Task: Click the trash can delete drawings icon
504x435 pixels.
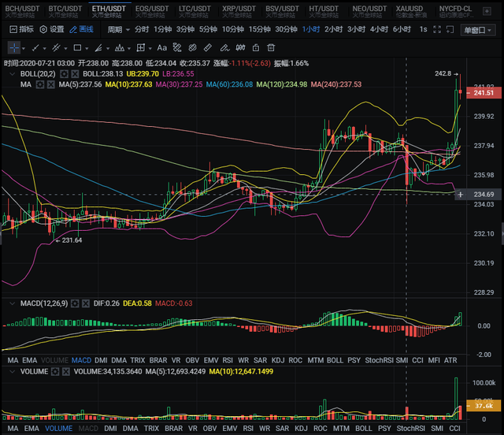Action: (271, 48)
